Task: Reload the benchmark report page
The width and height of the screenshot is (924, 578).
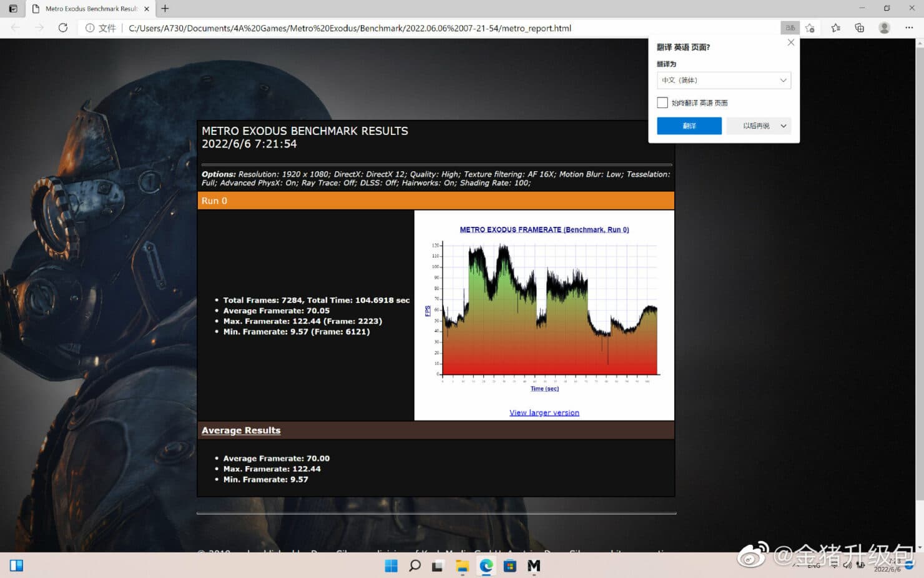Action: coord(63,28)
